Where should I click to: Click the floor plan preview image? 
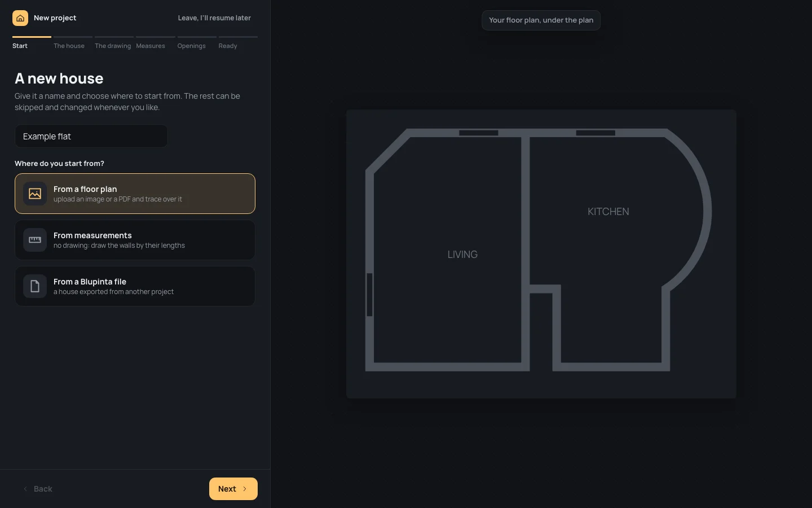pos(541,254)
